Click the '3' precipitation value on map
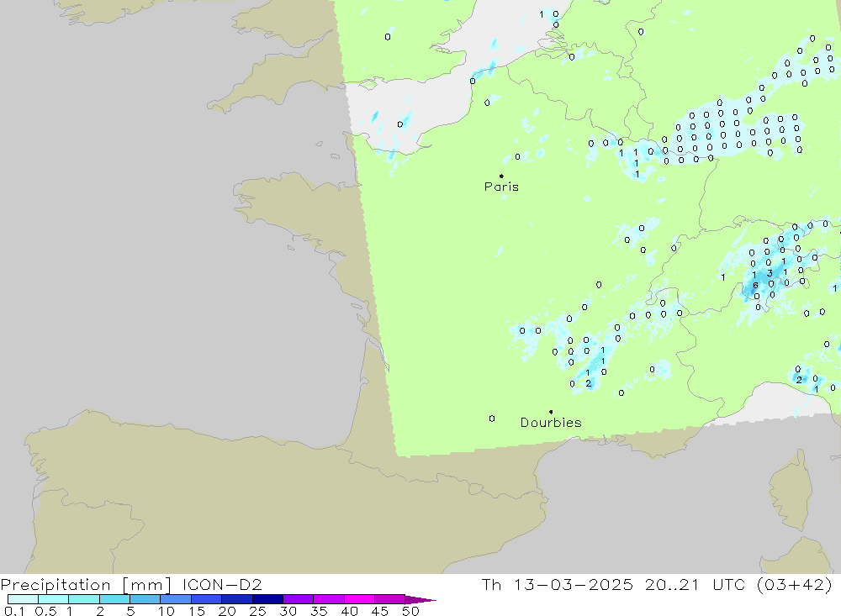The image size is (841, 616). click(770, 273)
